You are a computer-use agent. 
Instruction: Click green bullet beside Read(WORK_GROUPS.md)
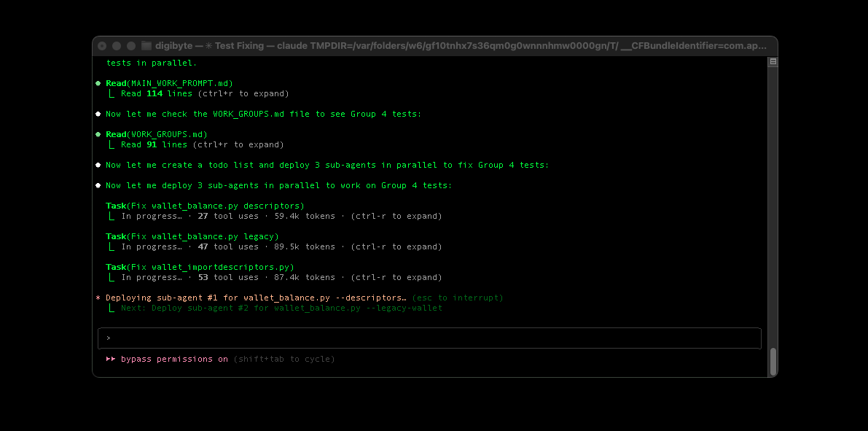(x=98, y=135)
